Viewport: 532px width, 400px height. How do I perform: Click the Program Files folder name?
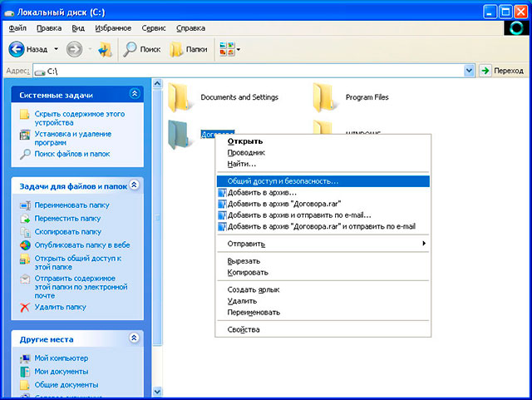coord(367,97)
